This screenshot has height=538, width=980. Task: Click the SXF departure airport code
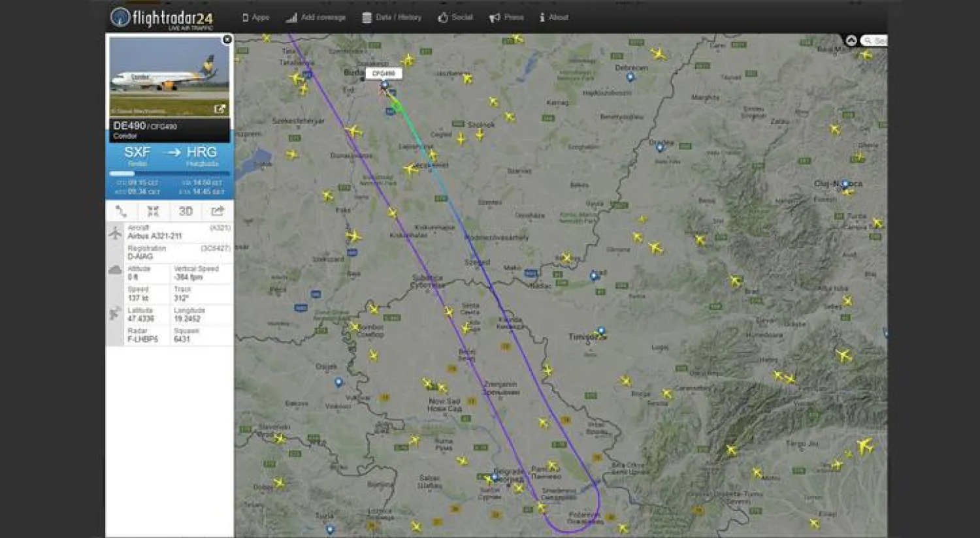pos(137,152)
